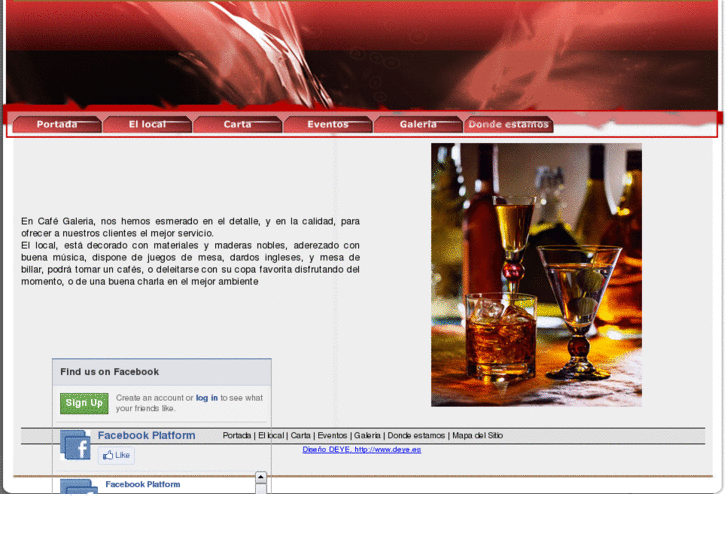The height and width of the screenshot is (545, 727).
Task: Click the small Facebook Platform post avatar
Action: [79, 487]
